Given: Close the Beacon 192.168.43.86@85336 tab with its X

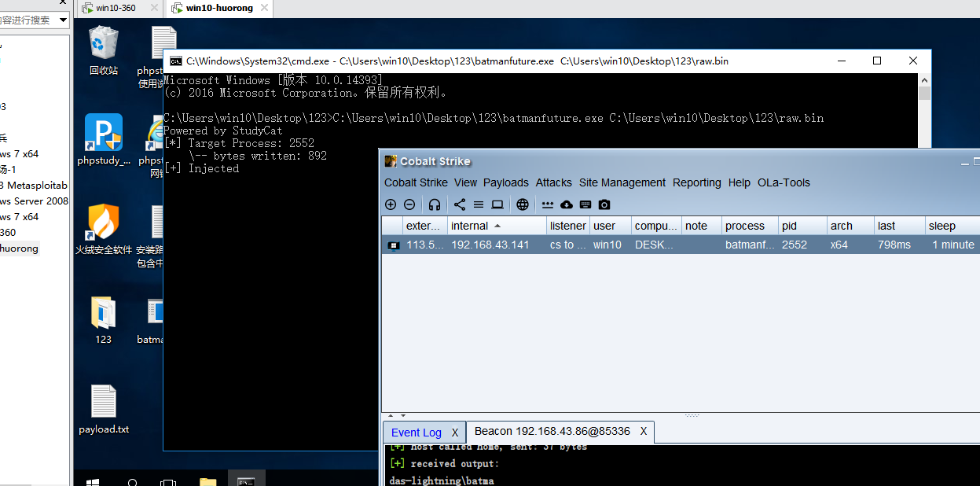Looking at the screenshot, I should coord(644,431).
